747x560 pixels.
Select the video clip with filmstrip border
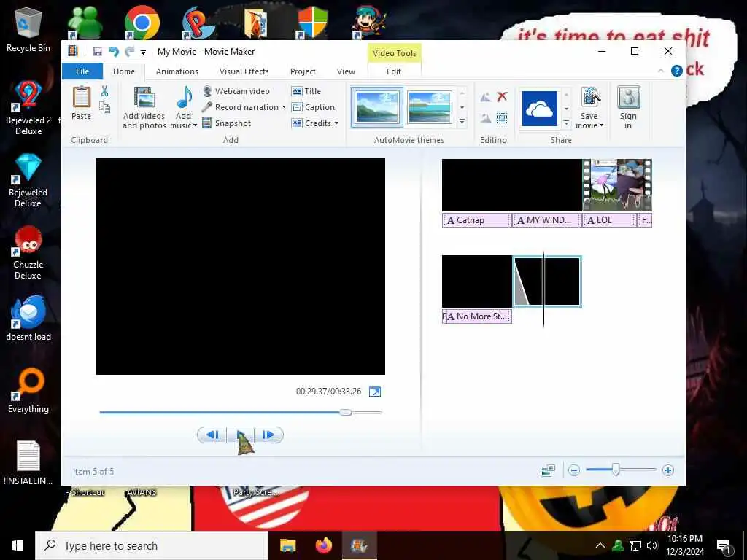(x=617, y=185)
